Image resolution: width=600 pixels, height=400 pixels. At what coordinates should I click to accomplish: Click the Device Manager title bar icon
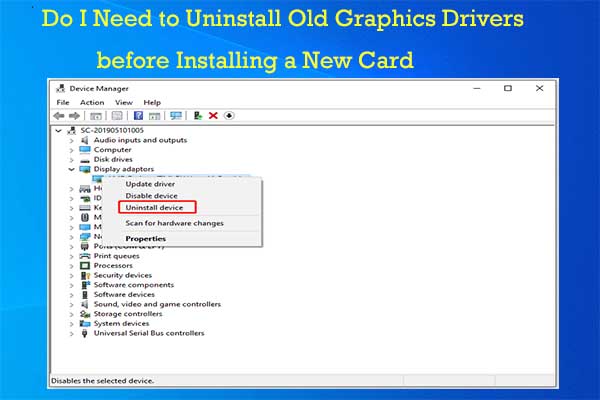point(61,88)
